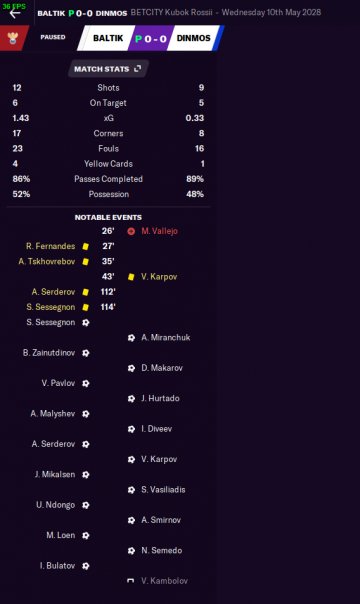This screenshot has height=604, width=360.
Task: Click the penalty ball icon beside B. Zainutdinov
Action: click(86, 353)
